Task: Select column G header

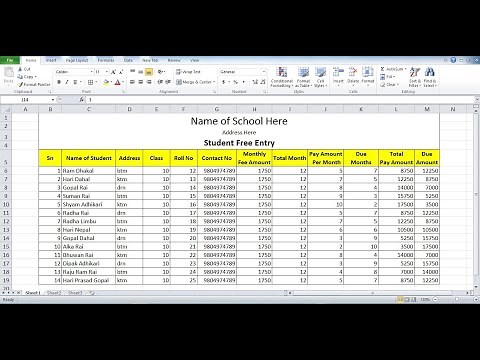Action: pos(217,109)
